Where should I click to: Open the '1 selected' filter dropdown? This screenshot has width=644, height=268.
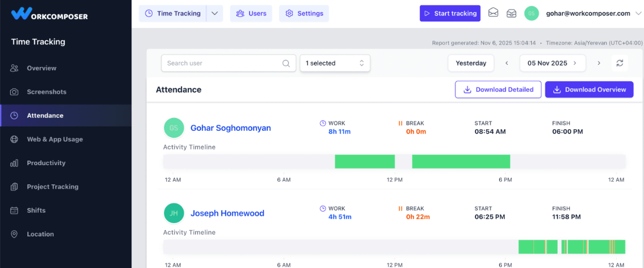point(335,63)
